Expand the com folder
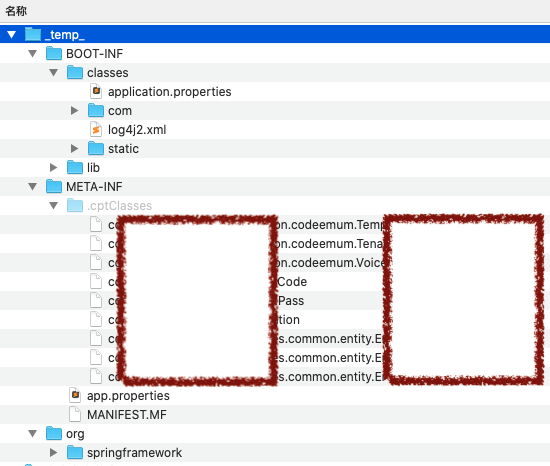Screen dimensions: 550x466 (x=74, y=111)
